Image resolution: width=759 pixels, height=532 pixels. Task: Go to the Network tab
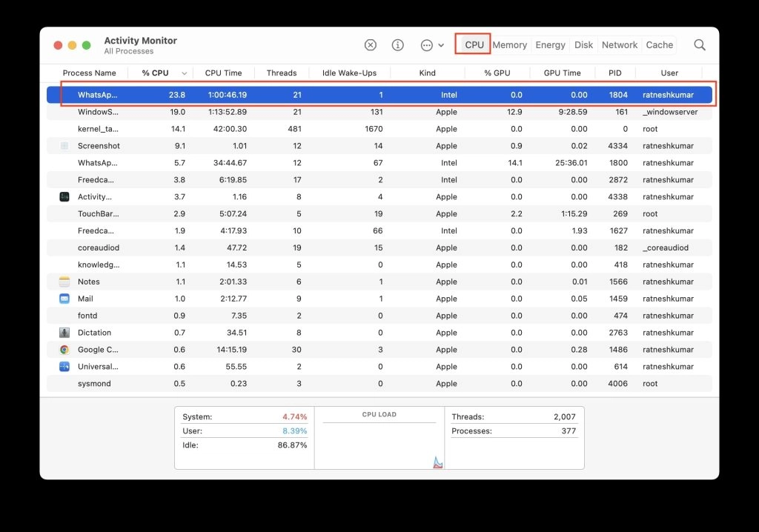(x=620, y=44)
